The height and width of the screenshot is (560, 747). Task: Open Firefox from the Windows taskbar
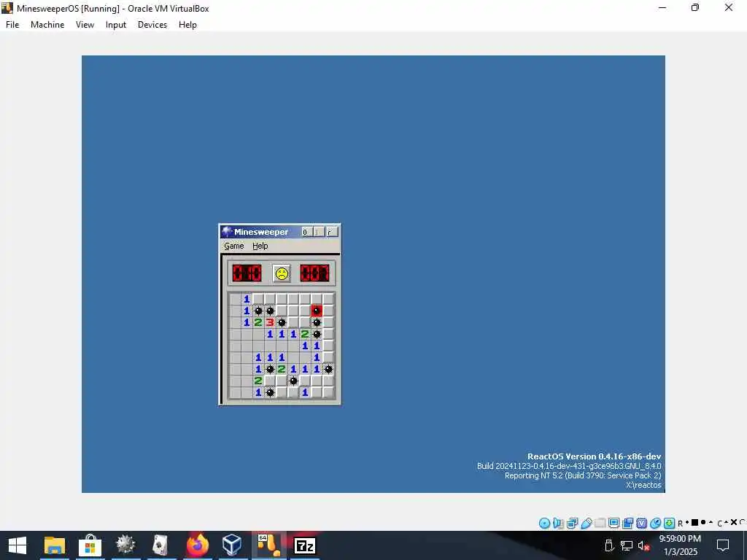click(x=197, y=545)
